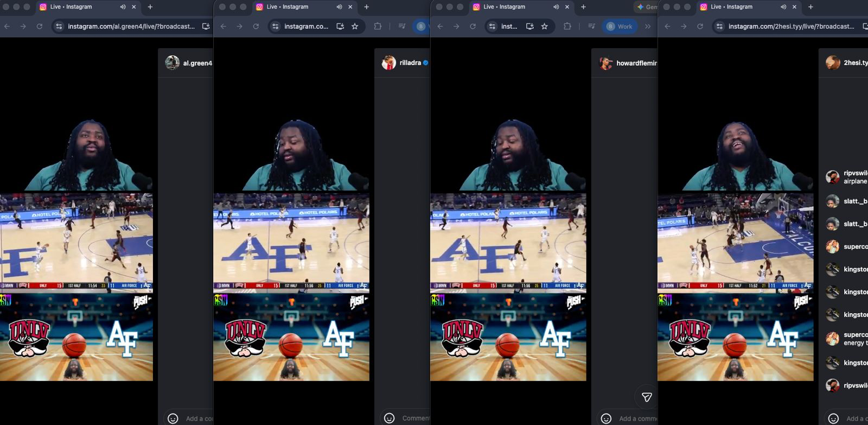Viewport: 868px width, 425px height.
Task: Open new tab in howardflemin window
Action: coord(583,7)
